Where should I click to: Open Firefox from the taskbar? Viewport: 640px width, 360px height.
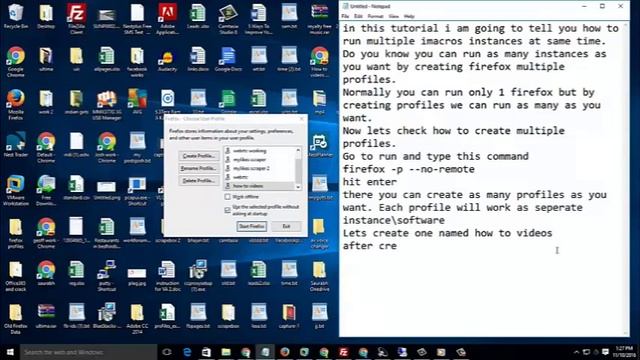click(x=284, y=352)
